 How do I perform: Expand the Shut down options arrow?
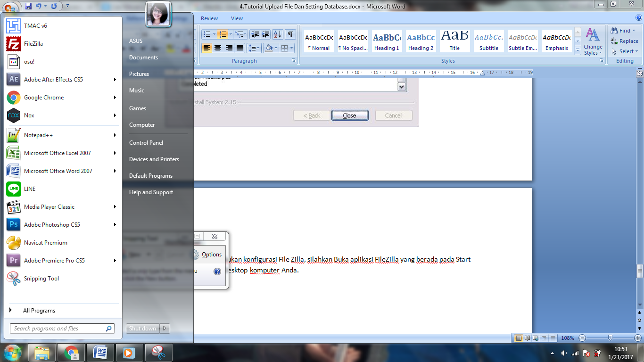tap(165, 329)
